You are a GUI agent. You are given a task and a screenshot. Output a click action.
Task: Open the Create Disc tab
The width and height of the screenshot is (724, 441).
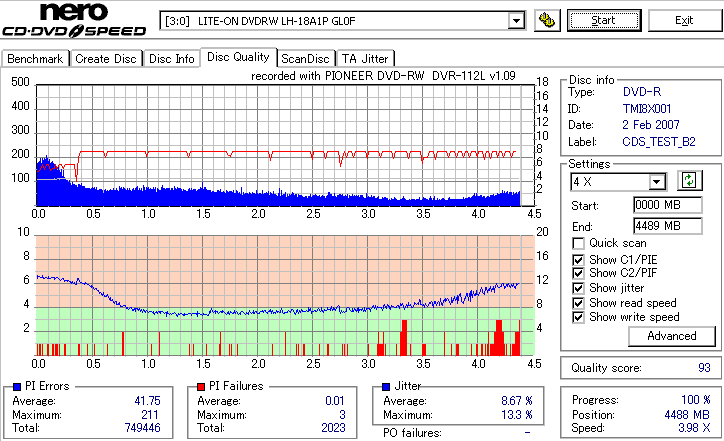pyautogui.click(x=106, y=59)
